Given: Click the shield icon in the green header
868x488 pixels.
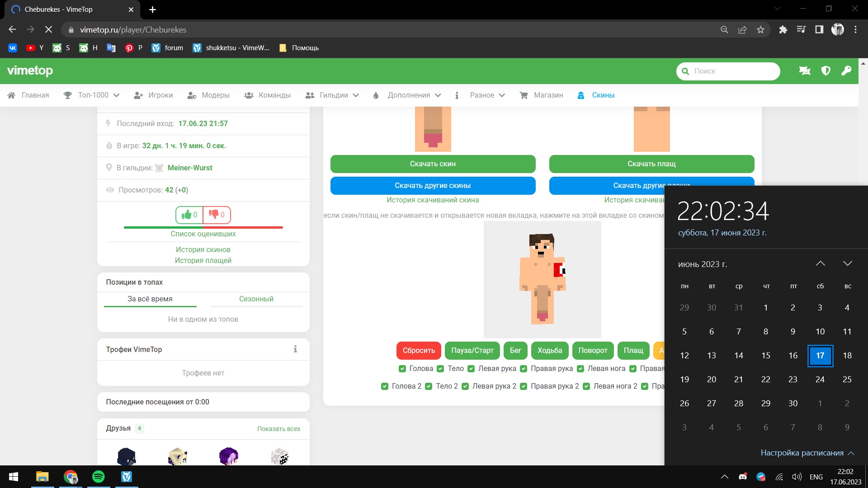Looking at the screenshot, I should tap(826, 71).
